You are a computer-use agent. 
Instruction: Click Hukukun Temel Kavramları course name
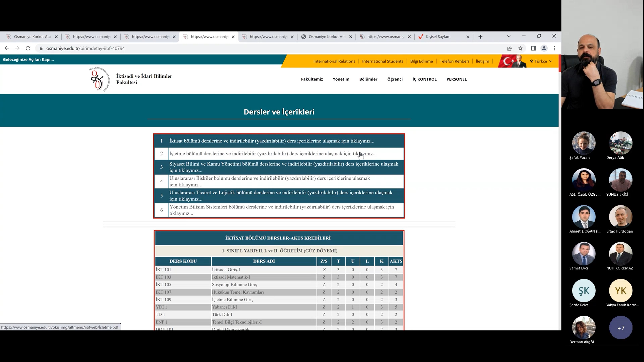tap(238, 292)
